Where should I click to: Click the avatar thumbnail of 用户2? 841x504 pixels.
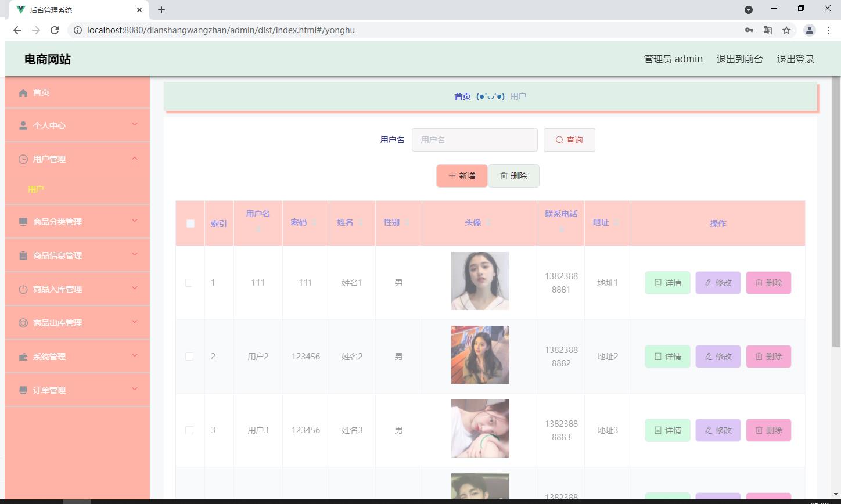pyautogui.click(x=480, y=355)
